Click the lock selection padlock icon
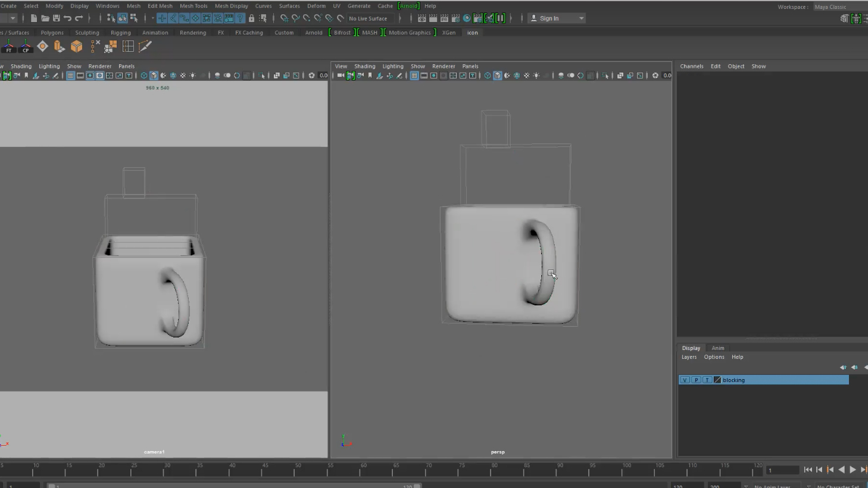 pyautogui.click(x=251, y=18)
